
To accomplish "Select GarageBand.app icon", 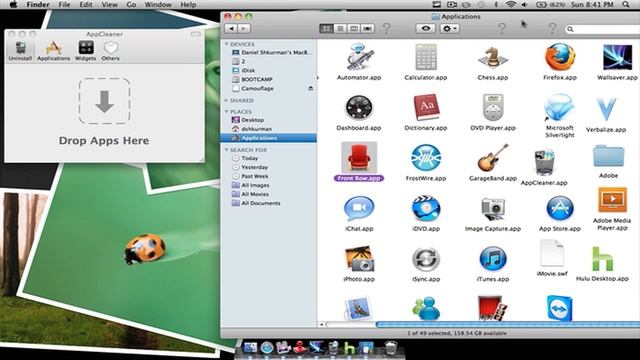I will (x=493, y=158).
